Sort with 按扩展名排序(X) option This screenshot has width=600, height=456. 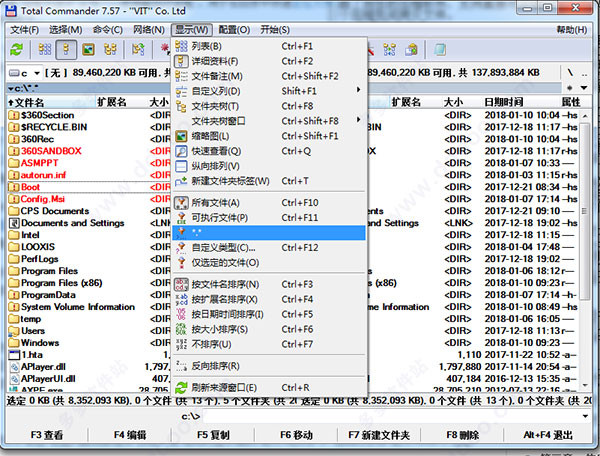269,299
